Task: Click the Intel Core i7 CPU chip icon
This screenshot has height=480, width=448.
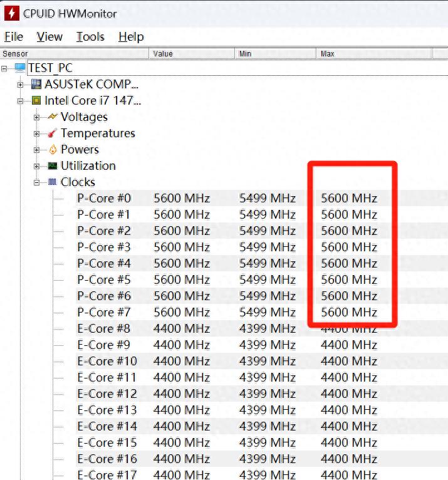Action: pyautogui.click(x=36, y=100)
